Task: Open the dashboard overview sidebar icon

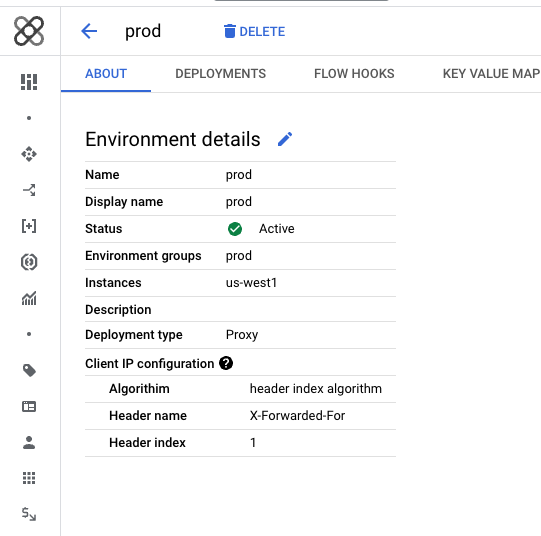Action: [29, 82]
